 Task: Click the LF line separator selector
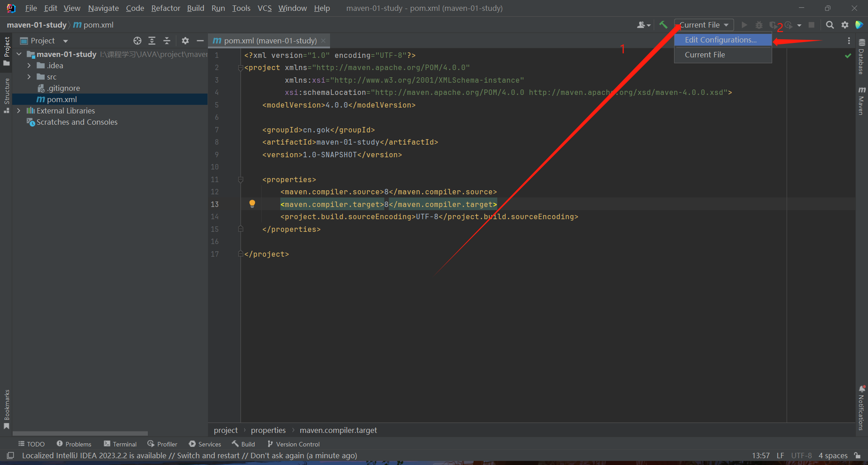coord(780,456)
